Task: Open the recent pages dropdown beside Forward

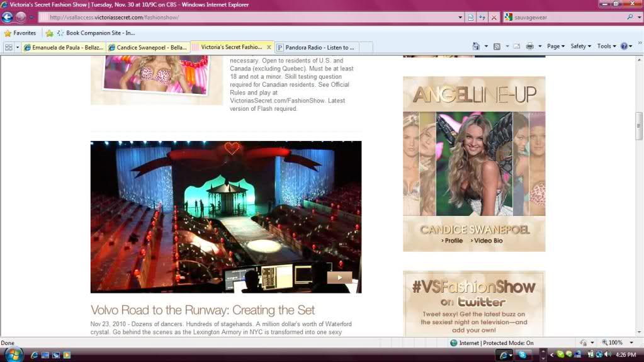Action: tap(31, 17)
